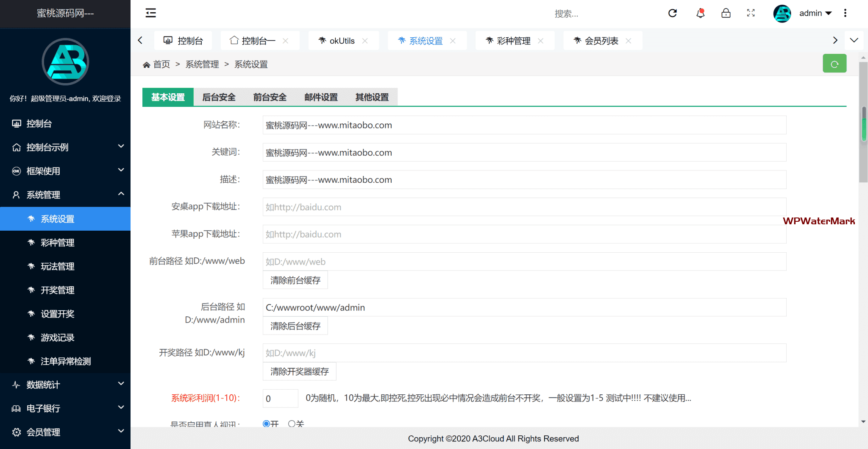This screenshot has height=449, width=868.
Task: Click the lock screen icon
Action: click(726, 13)
